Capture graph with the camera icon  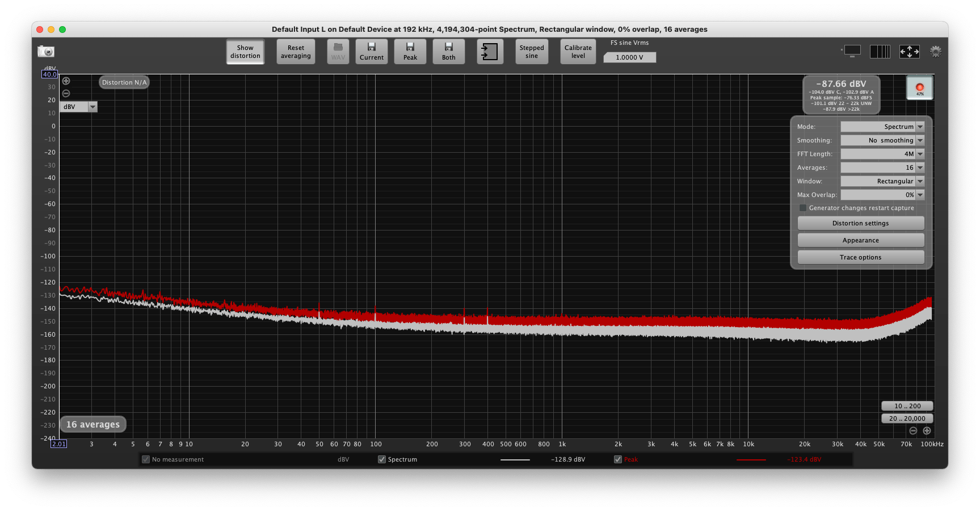(x=46, y=52)
